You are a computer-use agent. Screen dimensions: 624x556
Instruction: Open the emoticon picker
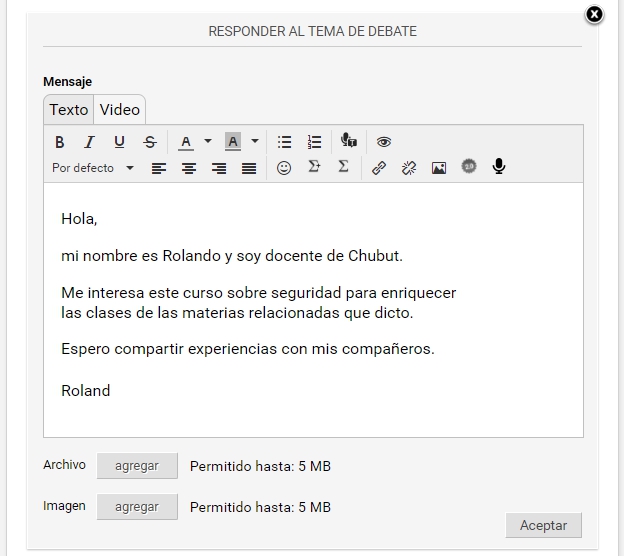pos(284,168)
